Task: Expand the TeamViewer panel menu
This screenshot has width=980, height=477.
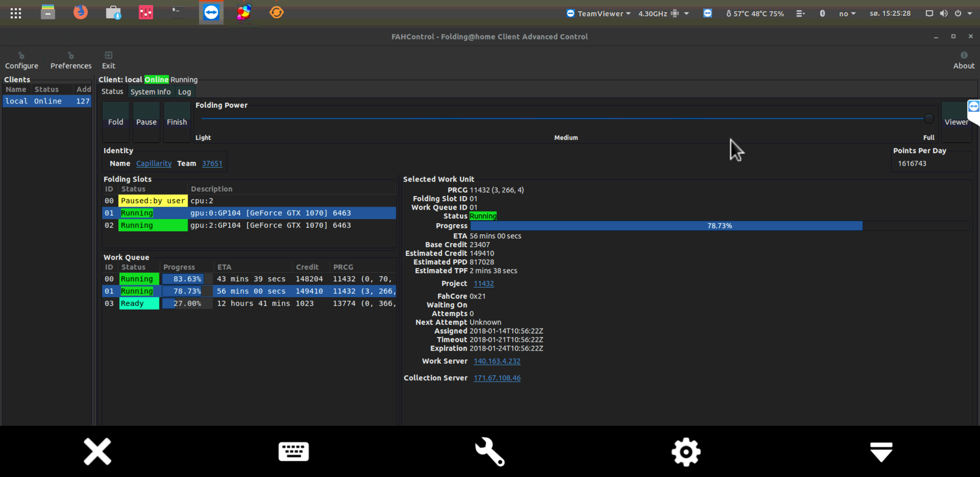Action: pos(599,13)
